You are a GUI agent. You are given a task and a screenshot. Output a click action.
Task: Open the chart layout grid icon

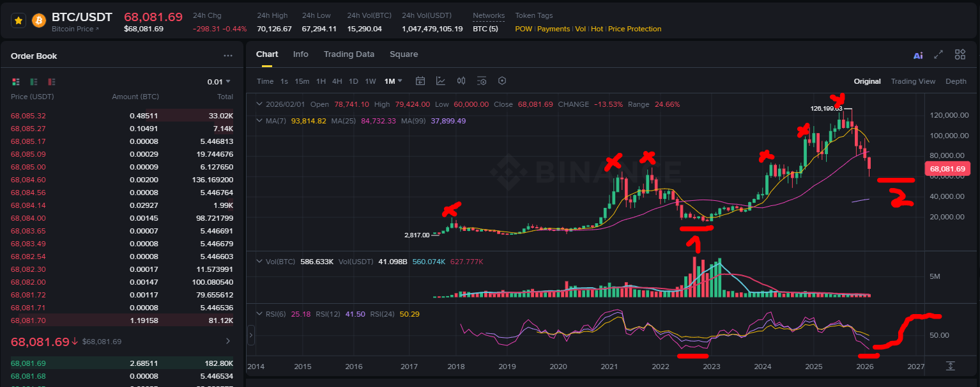tap(960, 55)
